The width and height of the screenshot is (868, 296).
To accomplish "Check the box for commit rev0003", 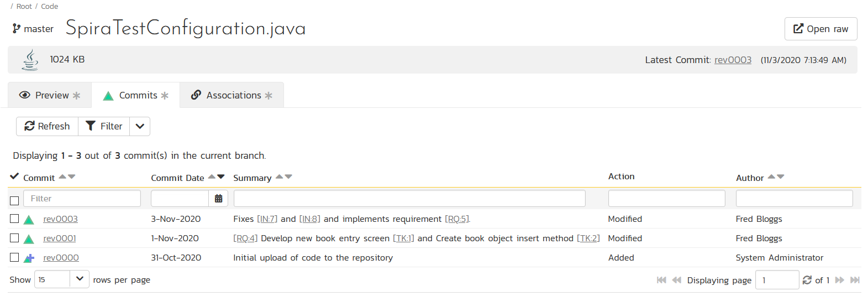I will pyautogui.click(x=14, y=219).
